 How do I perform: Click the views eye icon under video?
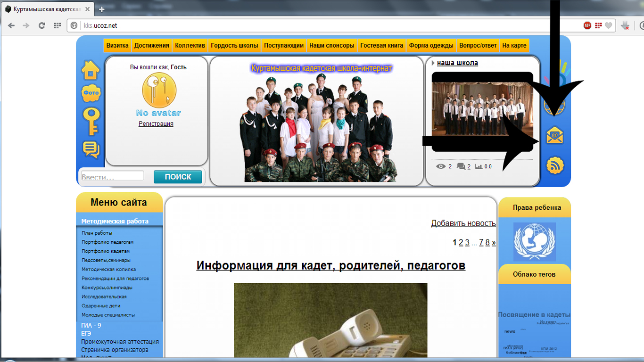point(441,166)
